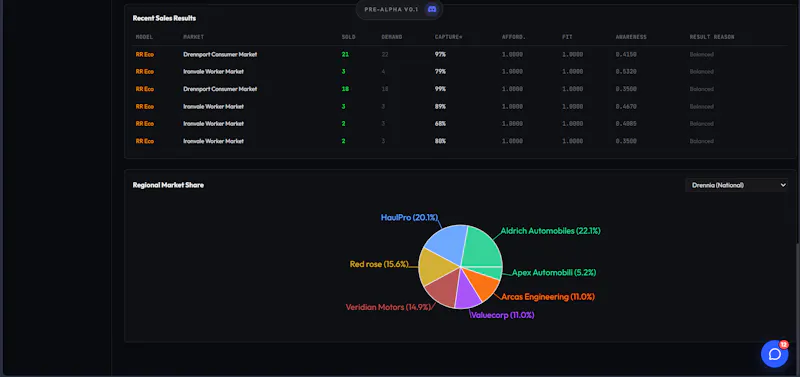Click the Valuecorp purple pie slice
The image size is (800, 377).
pyautogui.click(x=467, y=293)
